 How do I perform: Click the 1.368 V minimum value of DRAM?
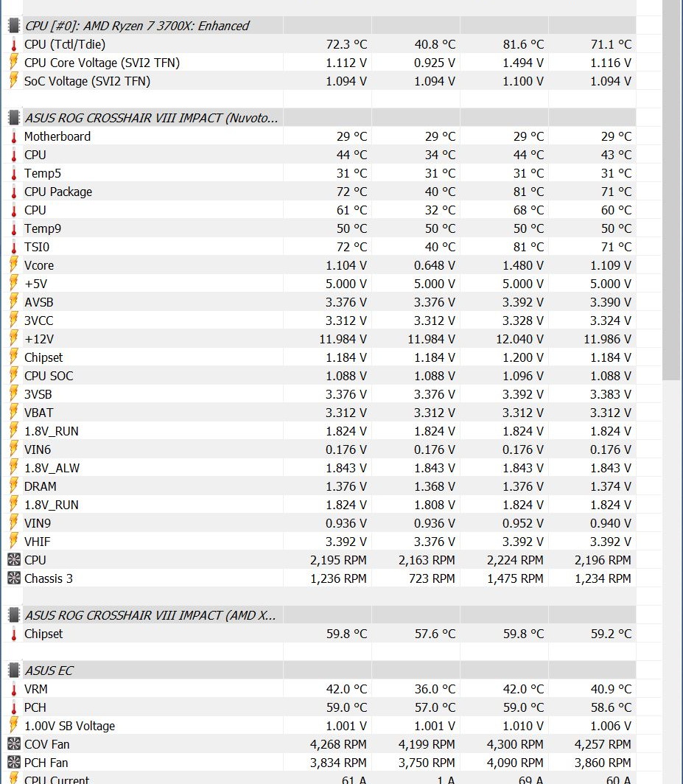pos(435,486)
